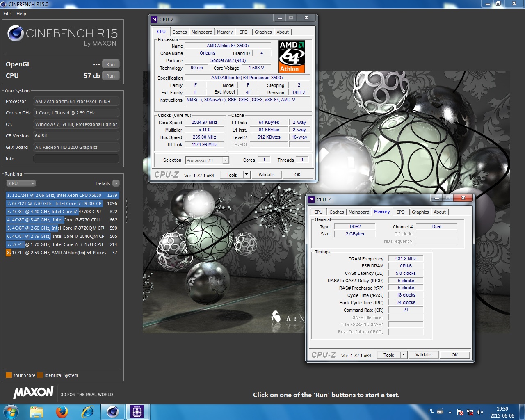Launch Firefox from the taskbar

tap(62, 412)
